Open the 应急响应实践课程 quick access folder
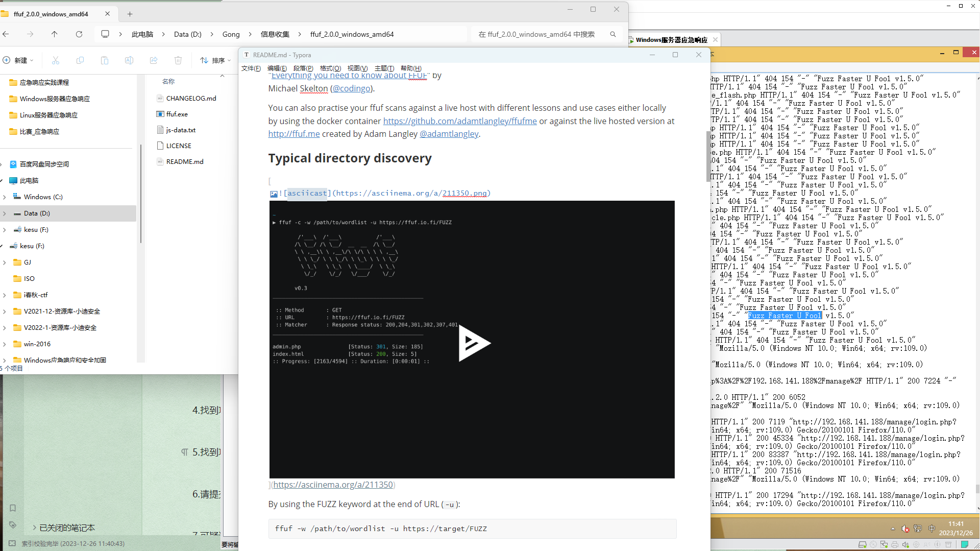The width and height of the screenshot is (980, 551). point(44,82)
